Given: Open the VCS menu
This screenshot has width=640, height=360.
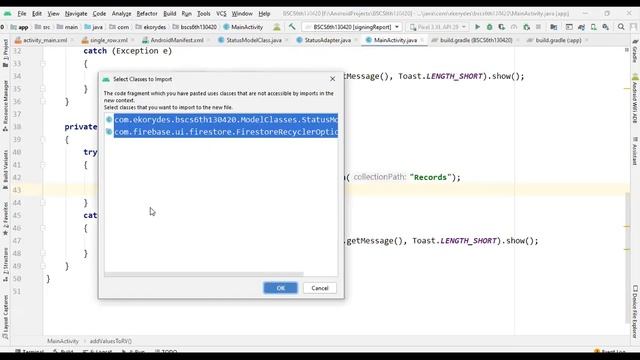Looking at the screenshot, I should pyautogui.click(x=221, y=13).
